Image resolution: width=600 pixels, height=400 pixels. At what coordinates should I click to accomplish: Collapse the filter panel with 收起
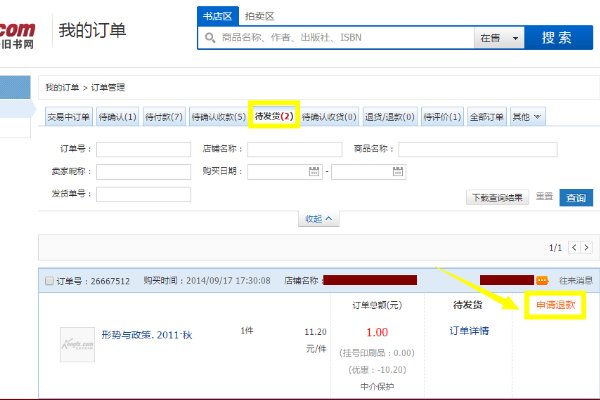(x=318, y=219)
